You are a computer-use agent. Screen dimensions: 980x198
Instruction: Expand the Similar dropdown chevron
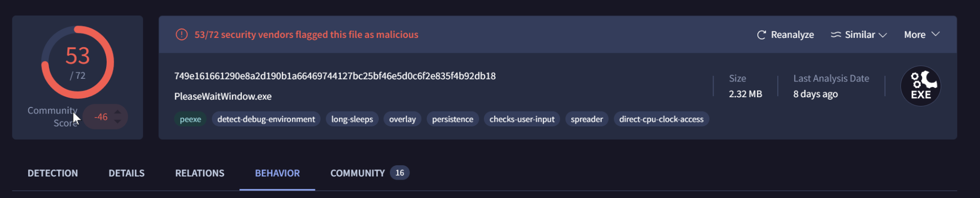point(883,35)
